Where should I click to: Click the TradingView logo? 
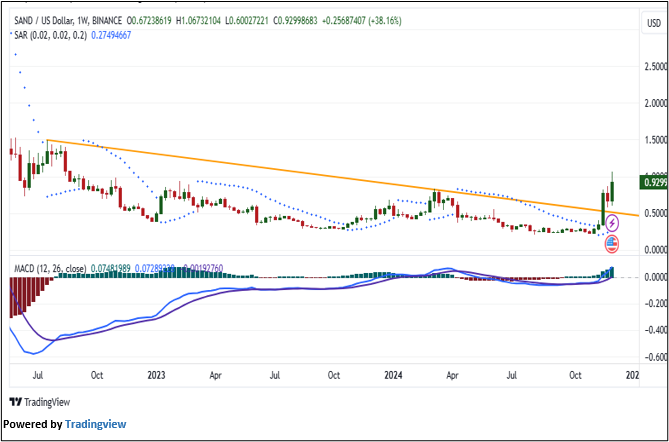tap(39, 402)
